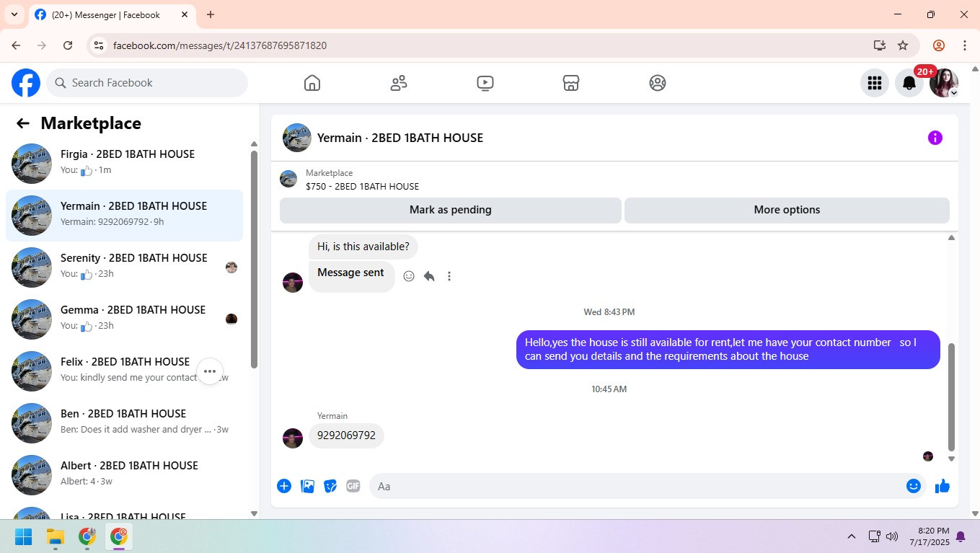This screenshot has width=980, height=553.
Task: Reply to the 'Message sent' bubble
Action: coord(429,276)
